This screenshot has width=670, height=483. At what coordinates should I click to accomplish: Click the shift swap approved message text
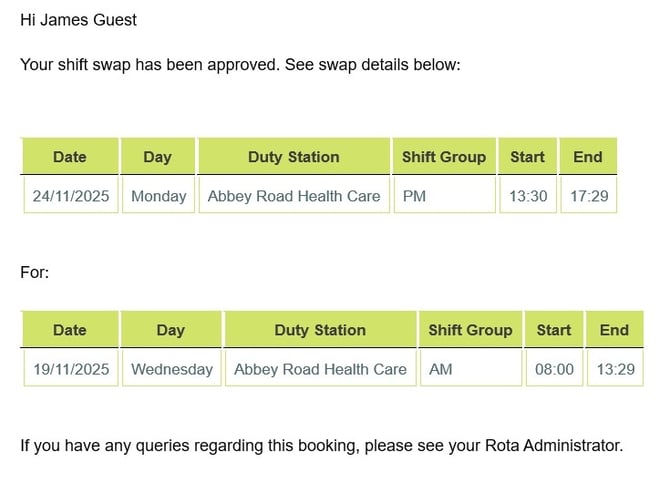[240, 65]
